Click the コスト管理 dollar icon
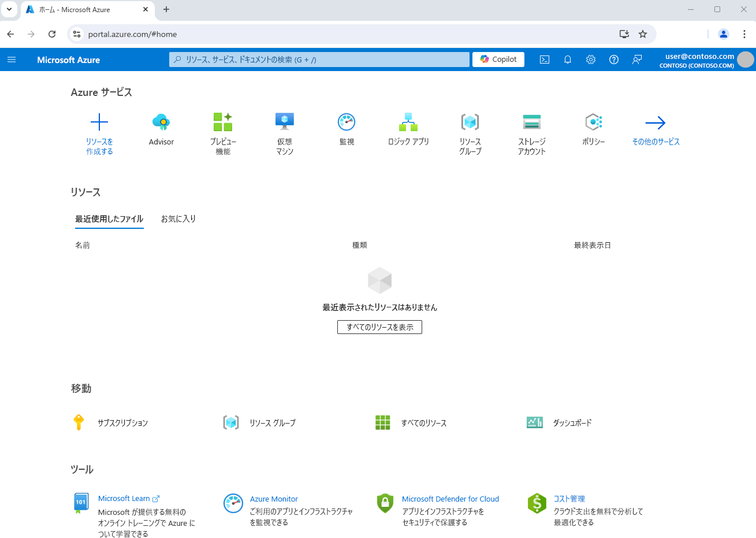This screenshot has height=538, width=756. [x=537, y=503]
